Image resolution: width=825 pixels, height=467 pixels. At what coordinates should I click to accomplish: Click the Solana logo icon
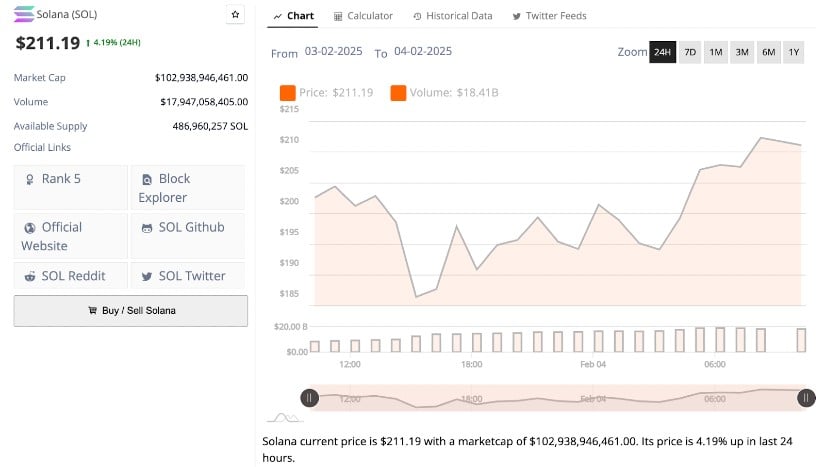[23, 15]
